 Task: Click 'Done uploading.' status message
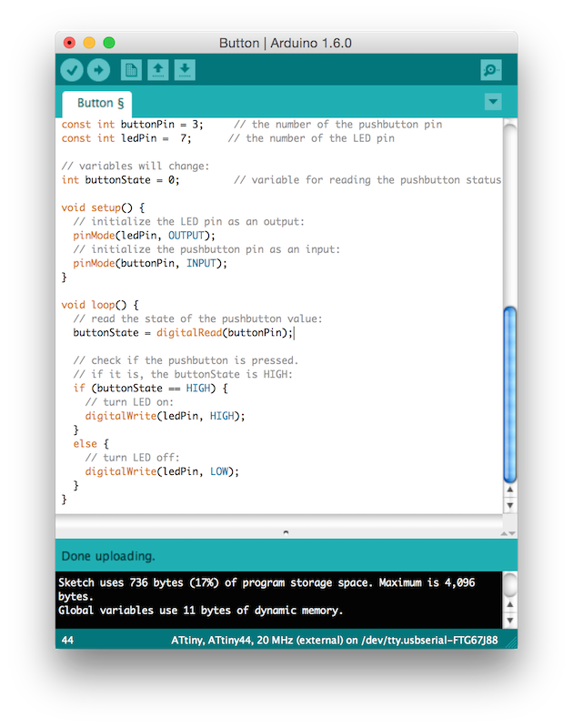pos(108,556)
